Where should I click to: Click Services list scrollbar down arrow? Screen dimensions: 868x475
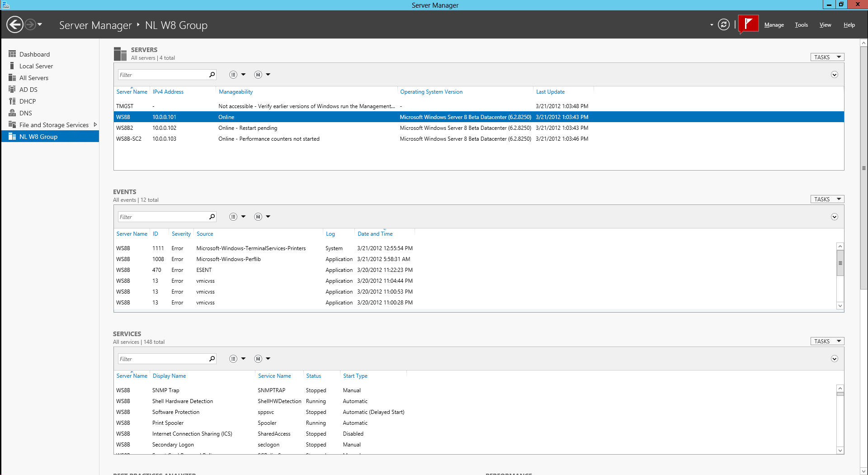point(840,450)
